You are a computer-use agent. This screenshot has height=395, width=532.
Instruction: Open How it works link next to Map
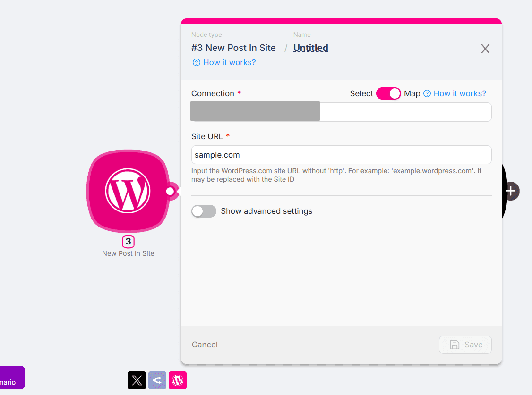[460, 93]
